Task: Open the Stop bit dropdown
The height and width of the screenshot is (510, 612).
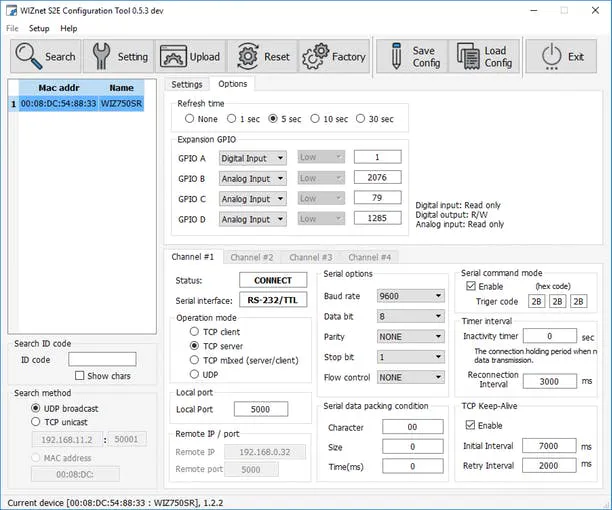Action: (411, 357)
